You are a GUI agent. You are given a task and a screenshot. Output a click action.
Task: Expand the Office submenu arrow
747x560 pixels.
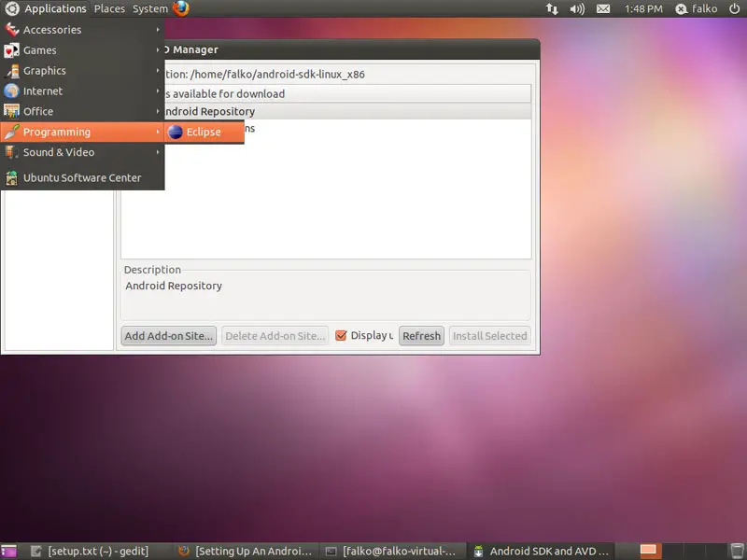point(158,111)
